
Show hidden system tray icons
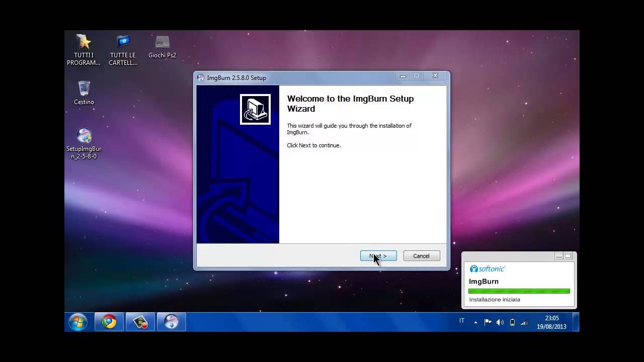click(475, 322)
